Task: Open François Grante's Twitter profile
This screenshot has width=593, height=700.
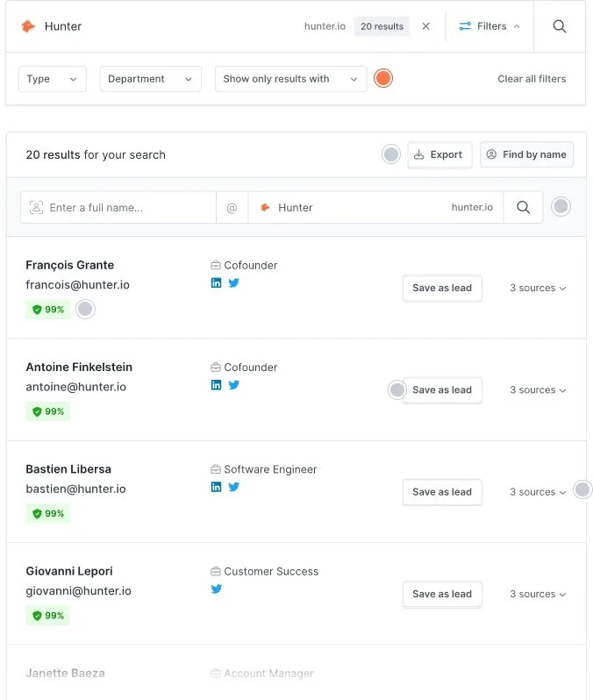Action: (x=233, y=283)
